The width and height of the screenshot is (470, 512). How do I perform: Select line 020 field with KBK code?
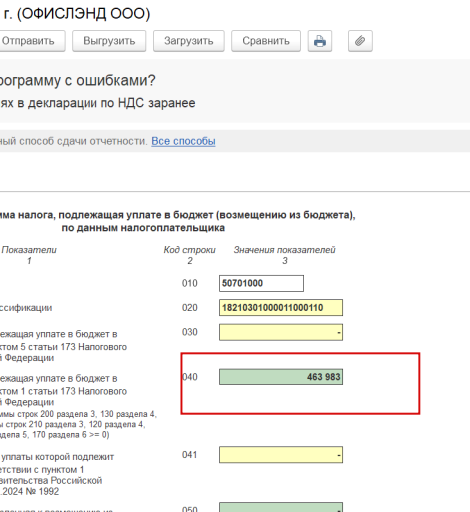[x=281, y=307]
